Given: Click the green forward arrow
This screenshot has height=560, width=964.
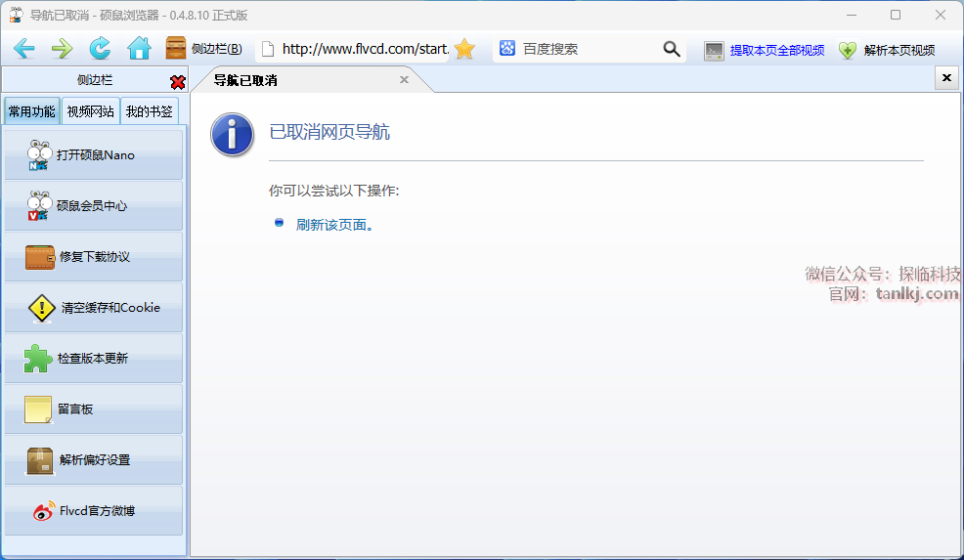Looking at the screenshot, I should 63,49.
